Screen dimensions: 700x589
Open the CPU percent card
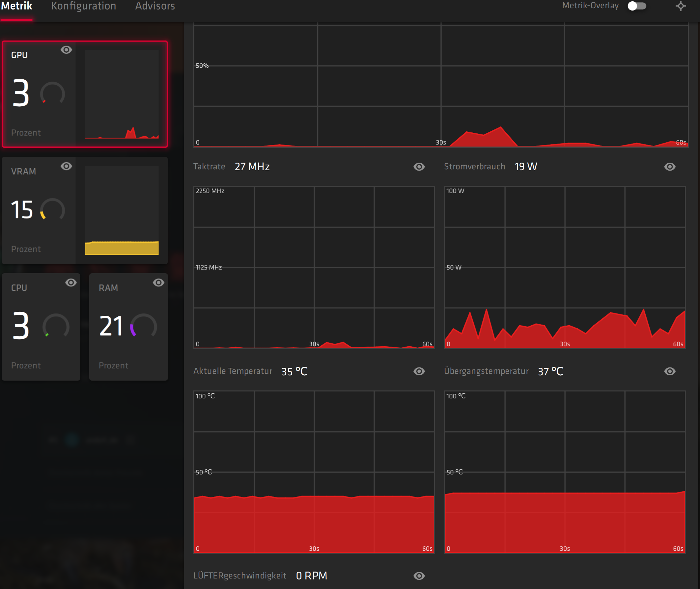pyautogui.click(x=41, y=327)
